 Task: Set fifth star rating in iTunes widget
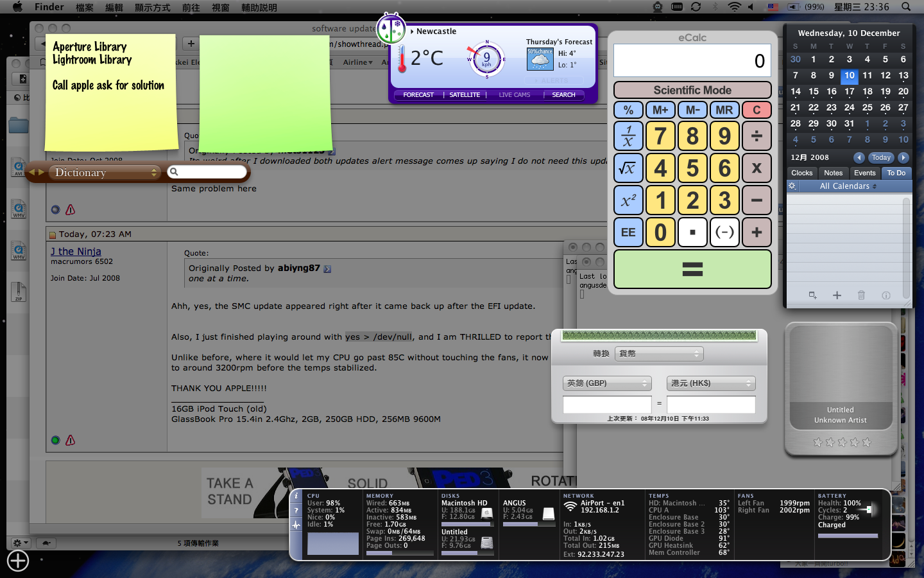867,442
